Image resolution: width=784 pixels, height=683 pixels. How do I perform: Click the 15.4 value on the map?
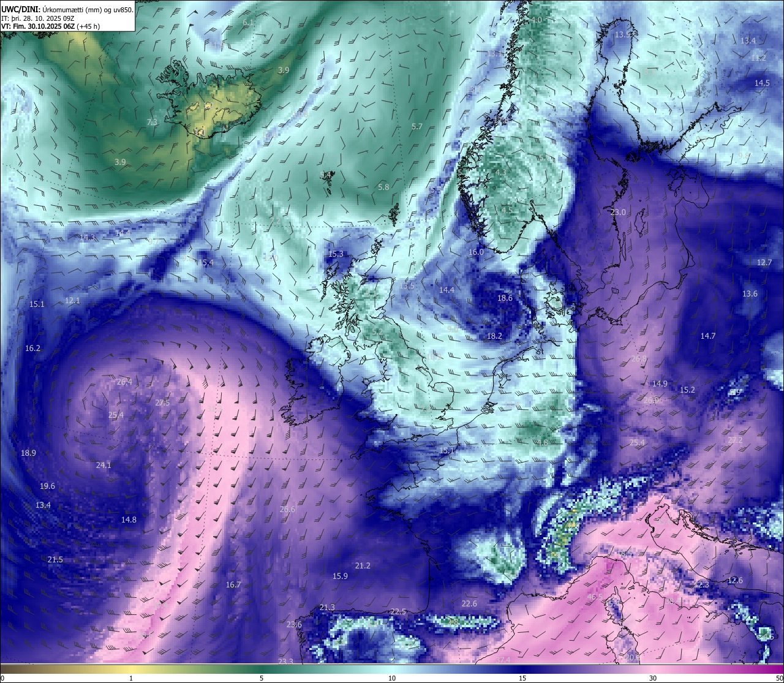(x=206, y=263)
